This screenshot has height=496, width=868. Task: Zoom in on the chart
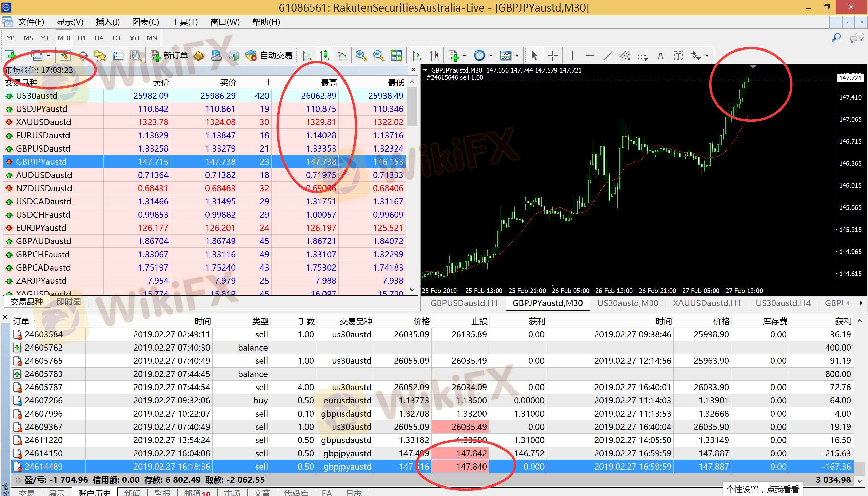(361, 55)
